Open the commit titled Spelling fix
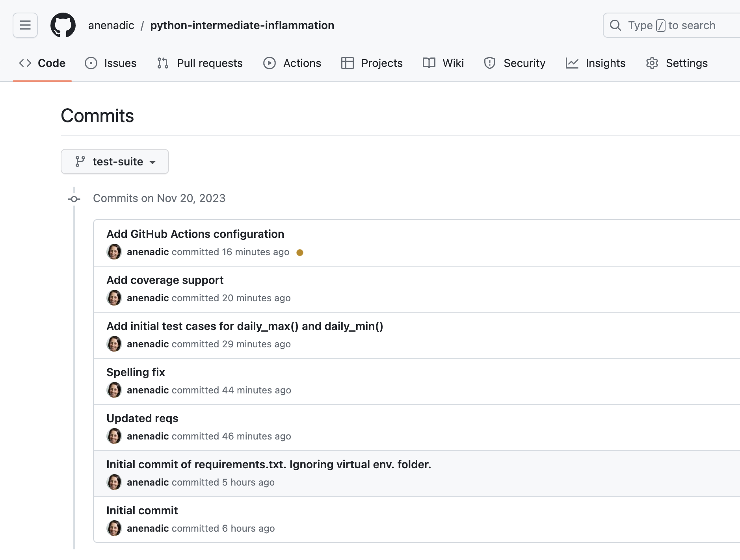Image resolution: width=740 pixels, height=560 pixels. [x=136, y=372]
